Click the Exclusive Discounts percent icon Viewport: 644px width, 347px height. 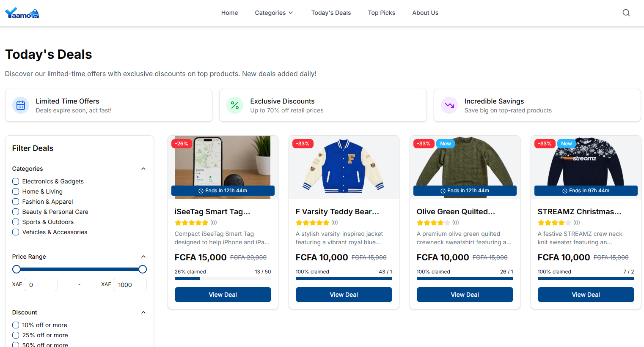point(235,106)
